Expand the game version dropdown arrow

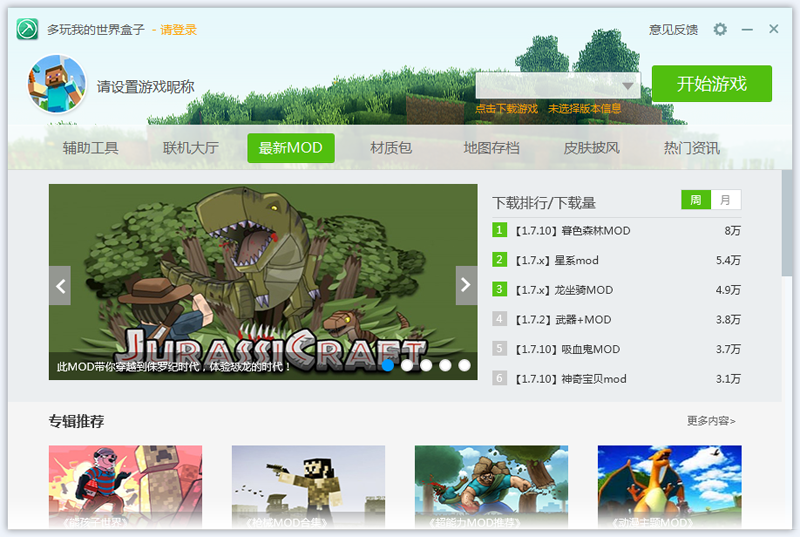[x=628, y=86]
